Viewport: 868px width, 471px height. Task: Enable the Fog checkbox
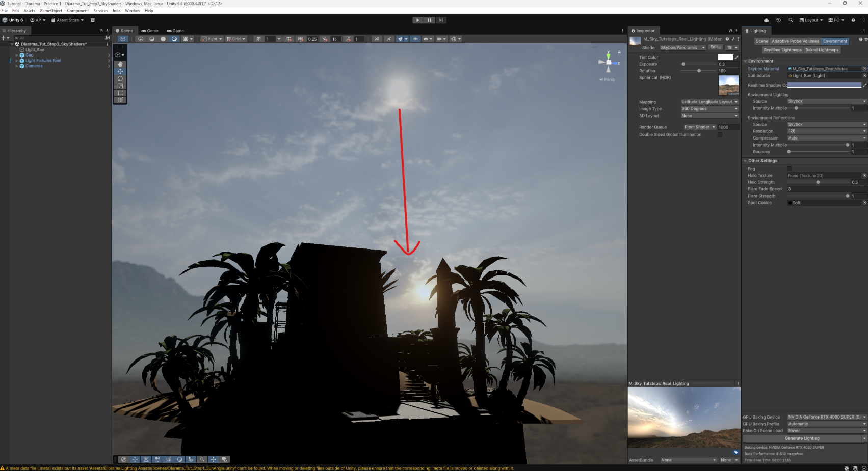pyautogui.click(x=790, y=169)
